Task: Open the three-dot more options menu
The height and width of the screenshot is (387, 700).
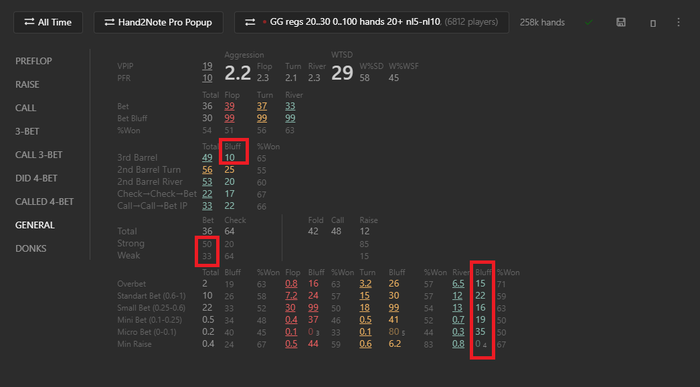Action: click(x=679, y=22)
